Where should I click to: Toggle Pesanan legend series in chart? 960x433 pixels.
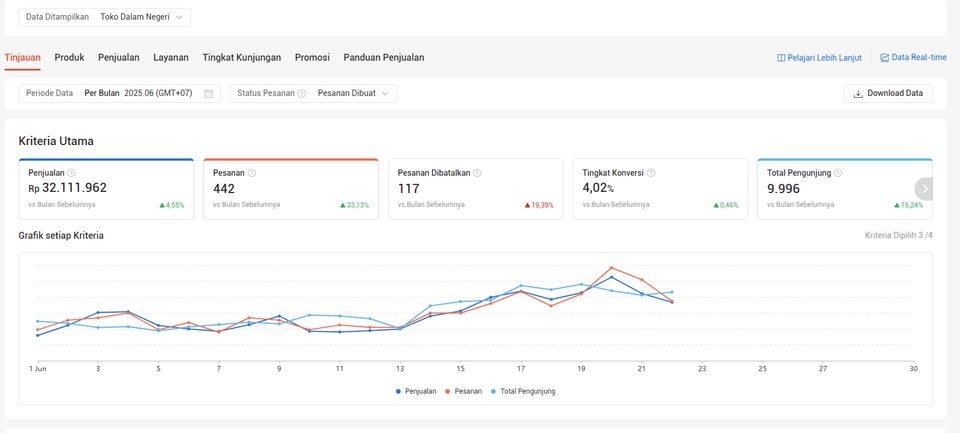463,391
